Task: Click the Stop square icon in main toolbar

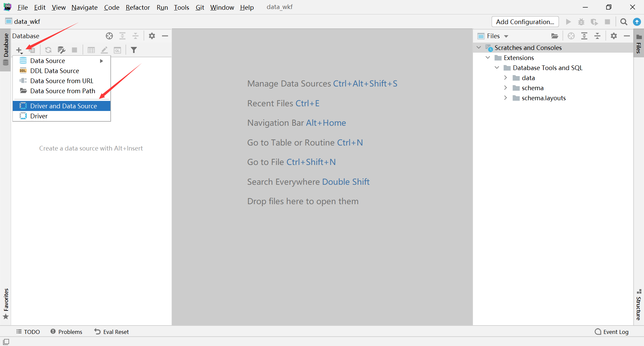Action: pos(607,22)
